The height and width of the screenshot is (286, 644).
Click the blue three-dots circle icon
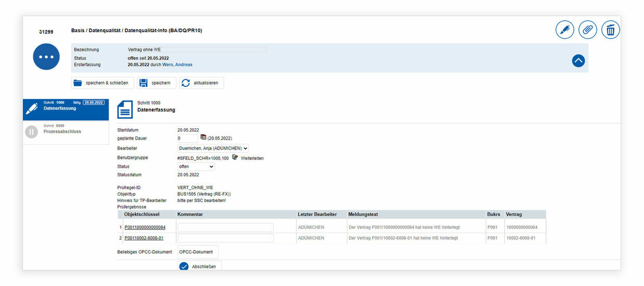pyautogui.click(x=46, y=57)
